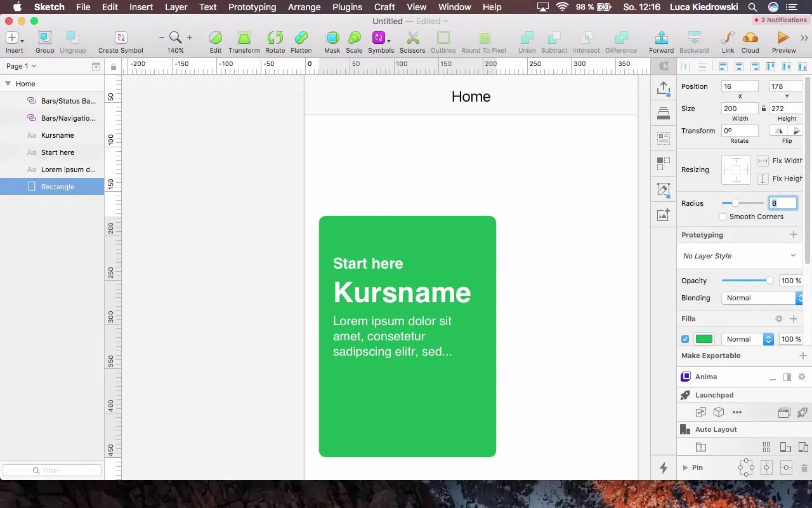
Task: Open the Link prototyping tool
Action: [x=728, y=37]
